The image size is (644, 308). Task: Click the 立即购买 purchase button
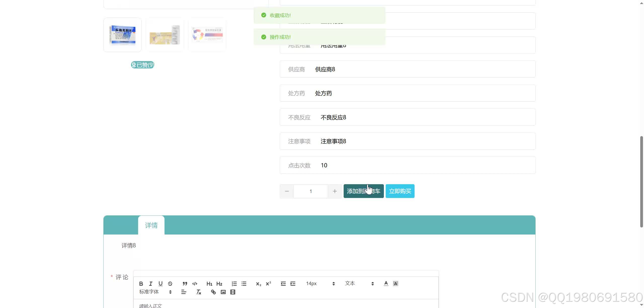click(400, 191)
